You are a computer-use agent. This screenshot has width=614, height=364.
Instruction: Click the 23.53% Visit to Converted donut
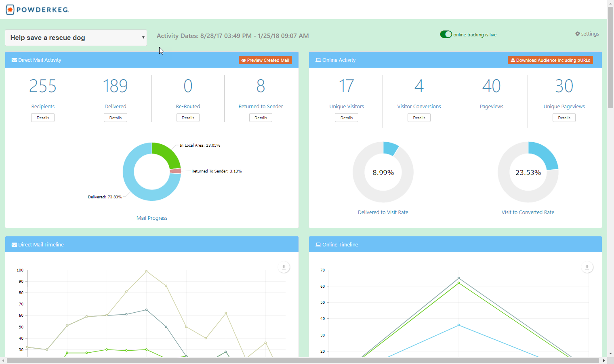(x=528, y=172)
